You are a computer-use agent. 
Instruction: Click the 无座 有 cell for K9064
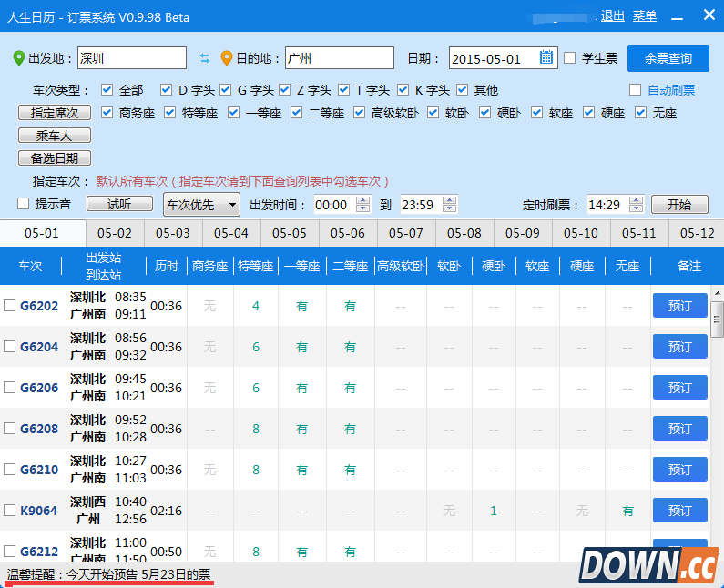(x=627, y=511)
